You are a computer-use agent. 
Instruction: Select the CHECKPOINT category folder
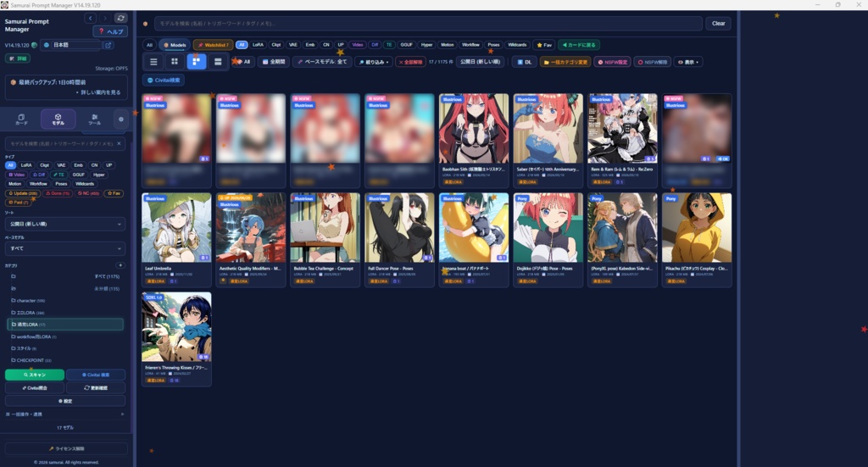coord(65,360)
